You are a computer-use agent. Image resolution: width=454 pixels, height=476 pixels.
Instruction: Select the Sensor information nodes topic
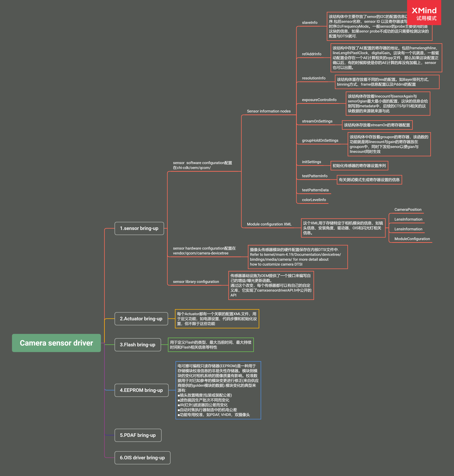pos(269,111)
